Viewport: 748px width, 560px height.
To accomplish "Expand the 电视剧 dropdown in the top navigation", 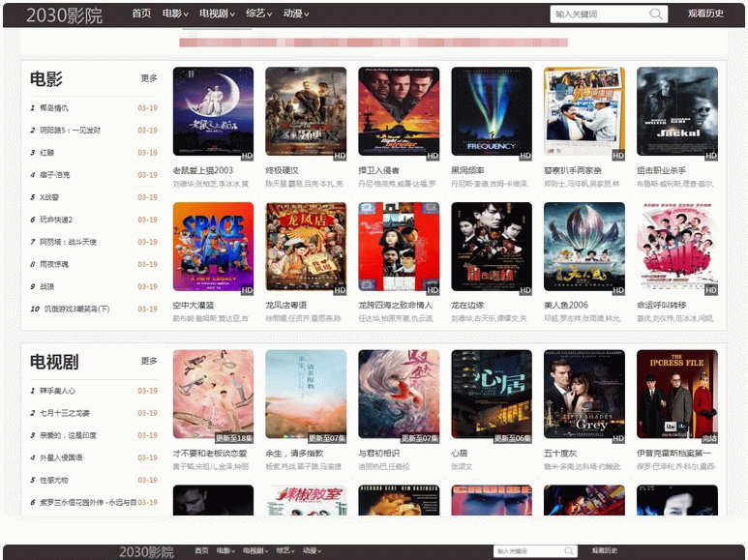I will click(x=217, y=14).
